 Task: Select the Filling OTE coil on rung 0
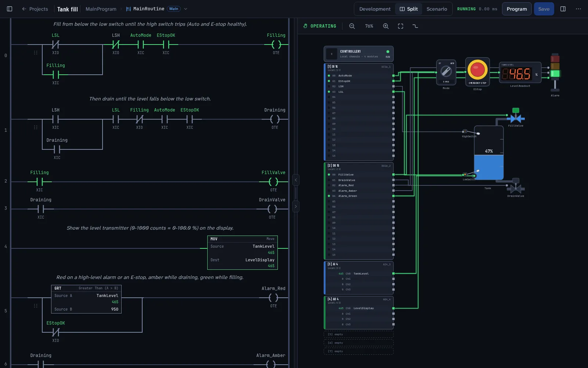coord(276,45)
